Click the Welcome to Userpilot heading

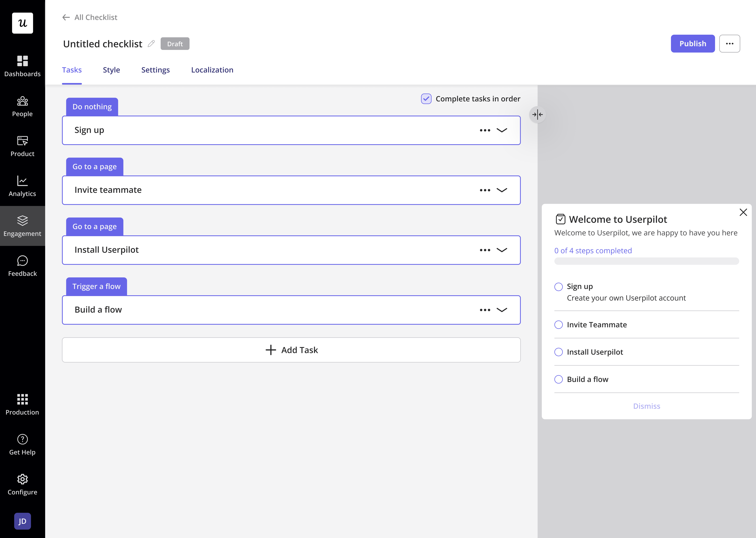[x=618, y=219]
